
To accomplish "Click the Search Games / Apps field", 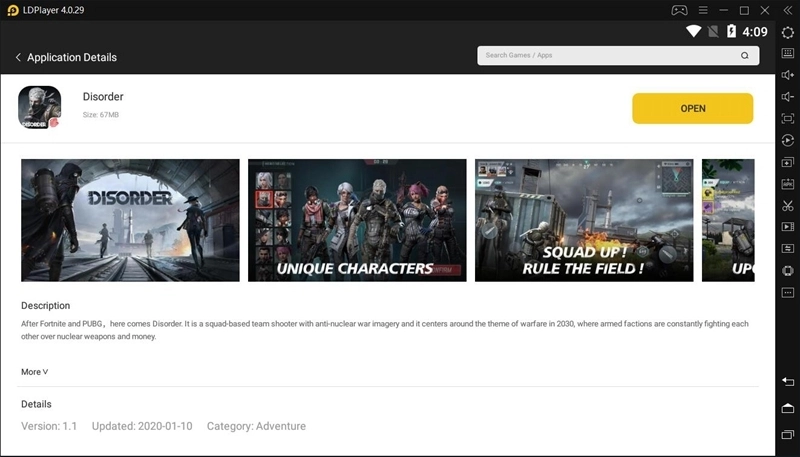I will 608,56.
